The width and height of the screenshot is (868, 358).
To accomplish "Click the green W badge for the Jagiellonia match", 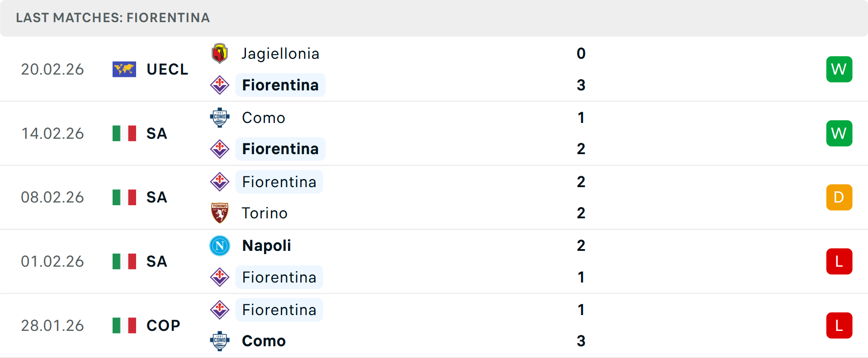I will click(x=839, y=69).
